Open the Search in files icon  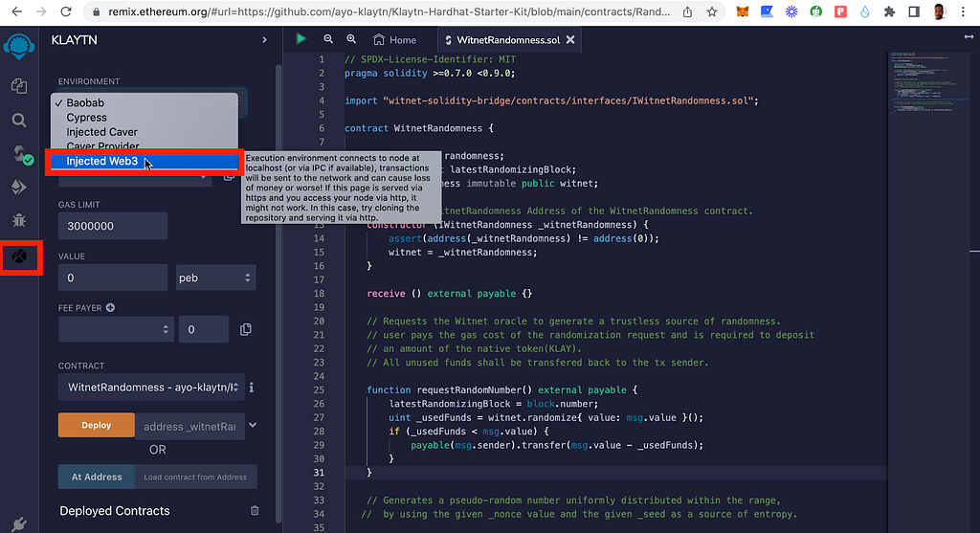point(19,120)
